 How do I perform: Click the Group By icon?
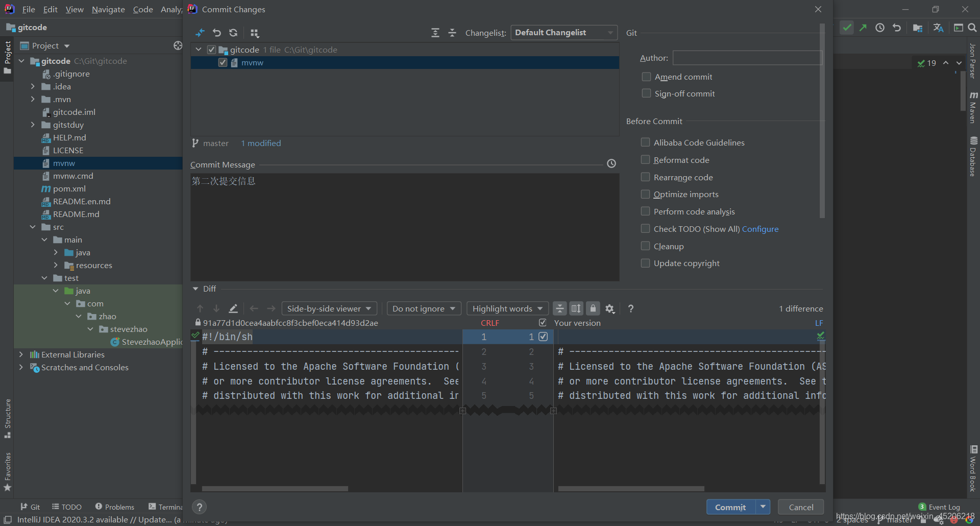coord(255,33)
